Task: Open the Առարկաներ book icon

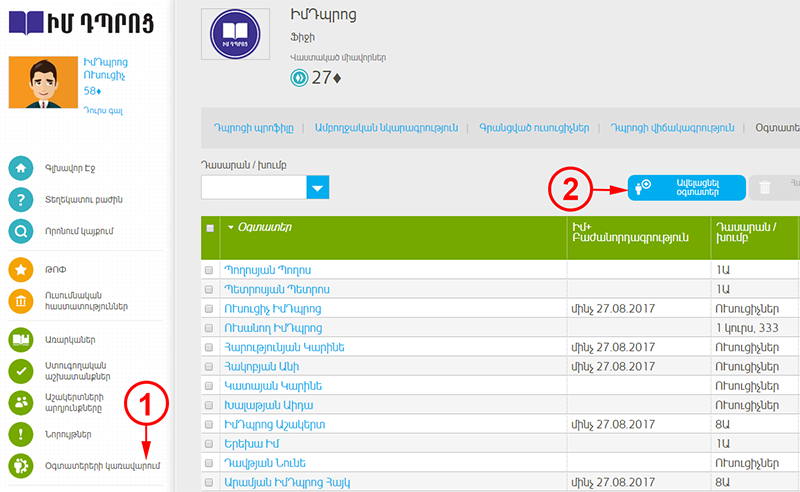Action: pos(21,340)
